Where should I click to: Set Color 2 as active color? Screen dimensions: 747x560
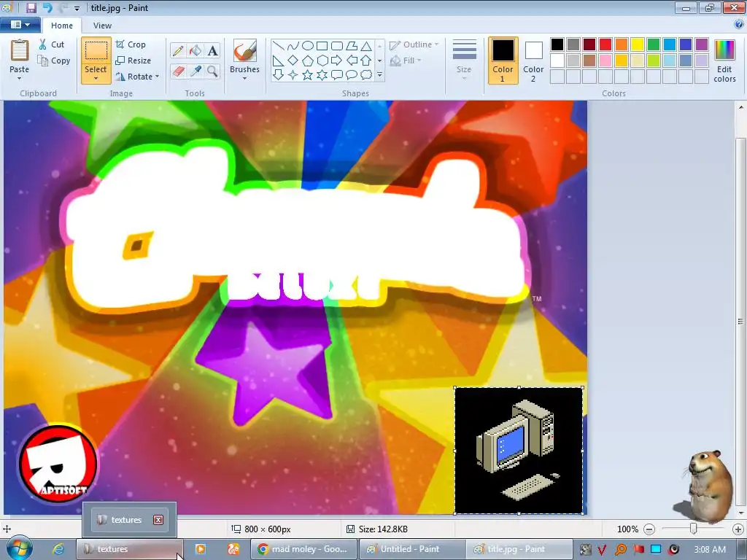pos(533,61)
